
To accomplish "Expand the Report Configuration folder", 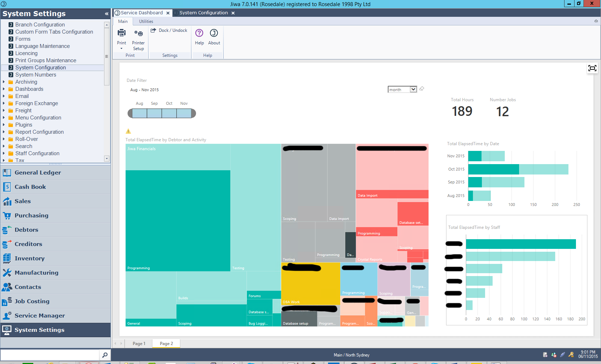I will coord(4,132).
